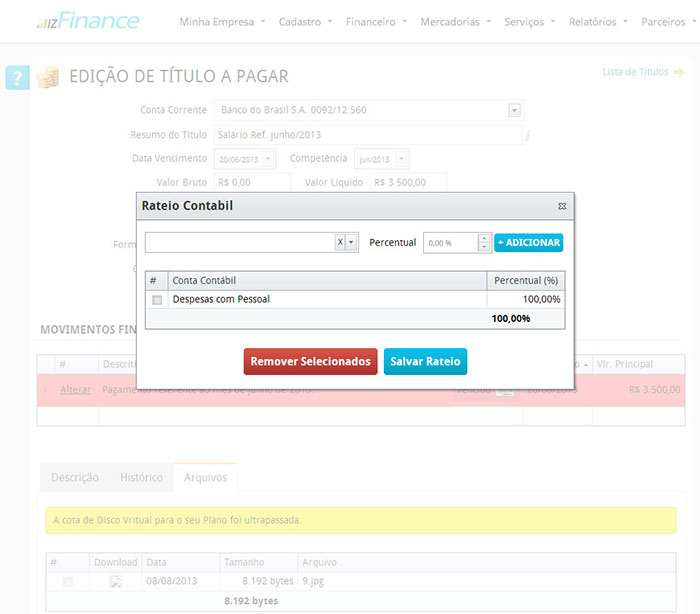Open the Conta Corrente dropdown
The height and width of the screenshot is (614, 700).
tap(514, 110)
